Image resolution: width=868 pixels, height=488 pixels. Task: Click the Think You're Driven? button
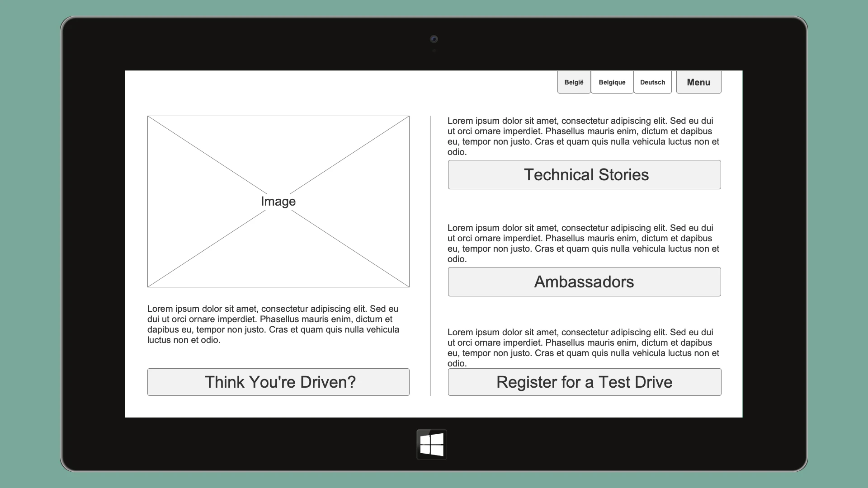pyautogui.click(x=278, y=382)
